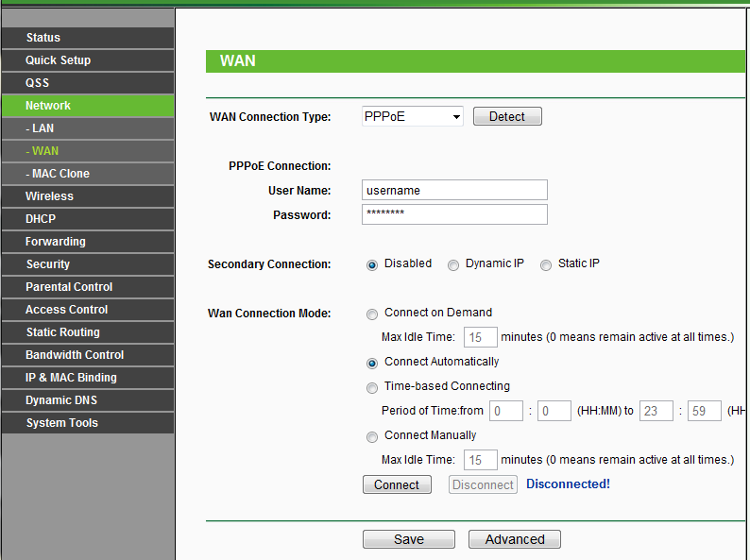Click the start hour field showing 0
This screenshot has height=560, width=750.
point(506,411)
